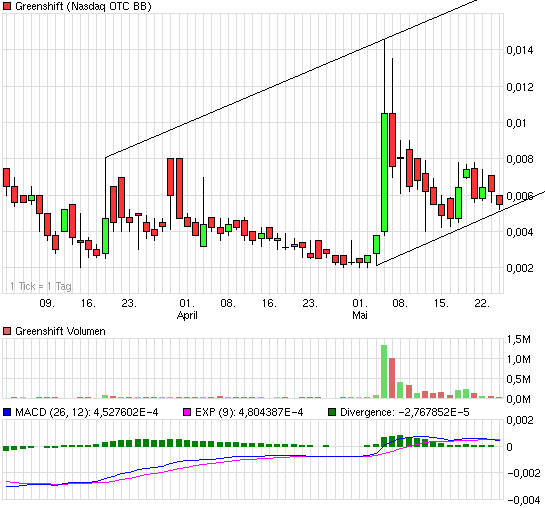Click the first '23.' date label in March

point(129,303)
